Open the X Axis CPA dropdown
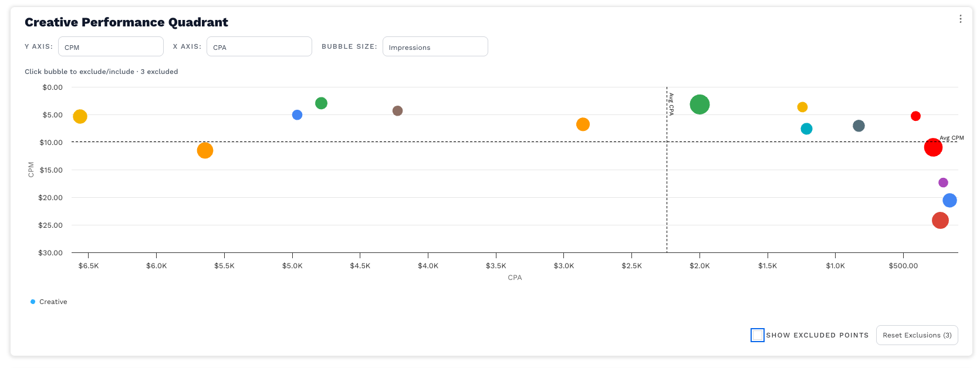Screen dimensions: 980x368 259,47
